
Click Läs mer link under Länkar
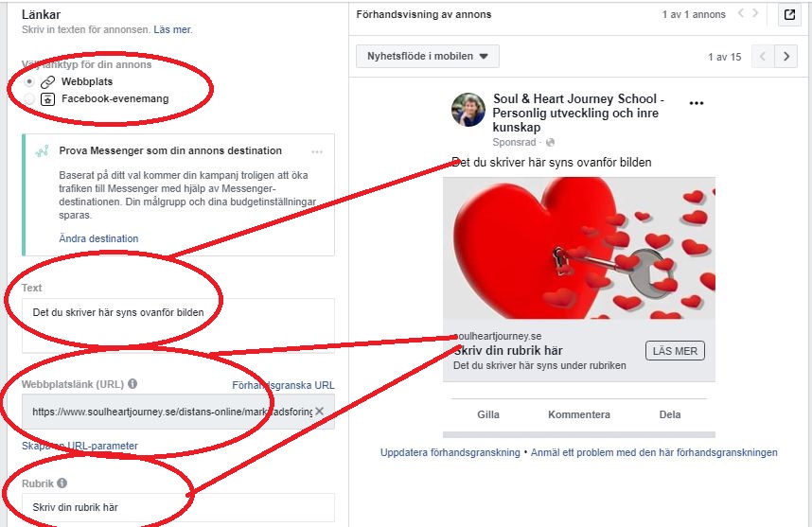tap(173, 29)
